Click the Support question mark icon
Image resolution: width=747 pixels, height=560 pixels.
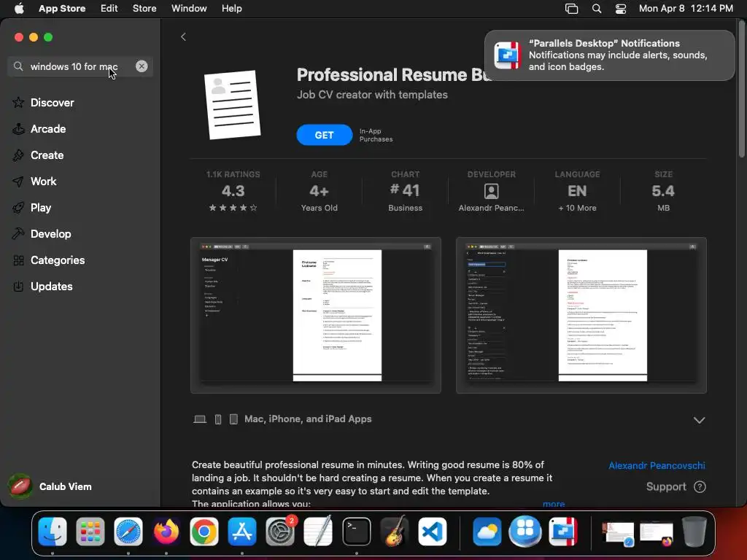coord(700,486)
